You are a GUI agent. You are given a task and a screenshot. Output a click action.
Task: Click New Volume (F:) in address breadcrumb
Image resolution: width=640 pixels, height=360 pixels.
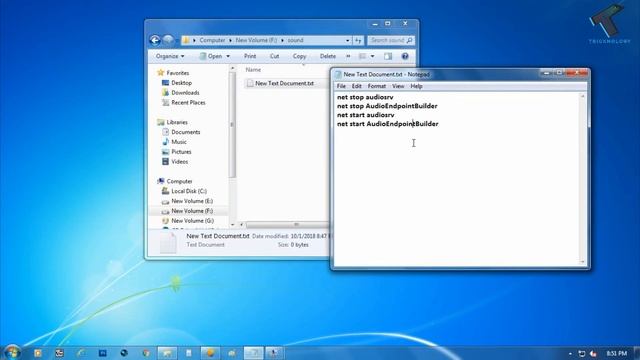(256, 40)
